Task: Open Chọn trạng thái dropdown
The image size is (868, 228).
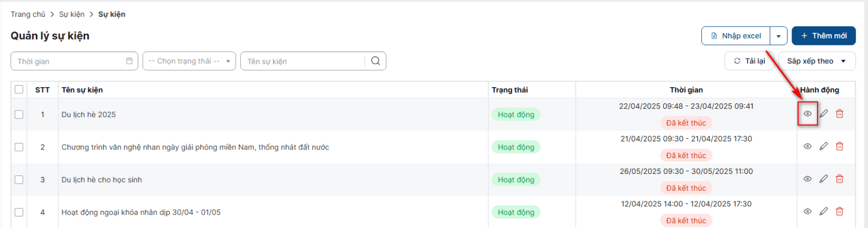Action: [189, 61]
